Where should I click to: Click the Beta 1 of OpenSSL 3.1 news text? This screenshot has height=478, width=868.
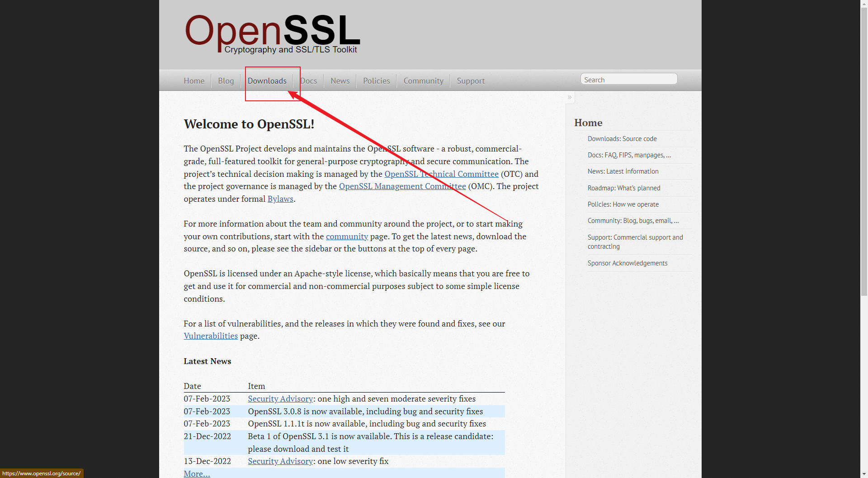click(371, 443)
